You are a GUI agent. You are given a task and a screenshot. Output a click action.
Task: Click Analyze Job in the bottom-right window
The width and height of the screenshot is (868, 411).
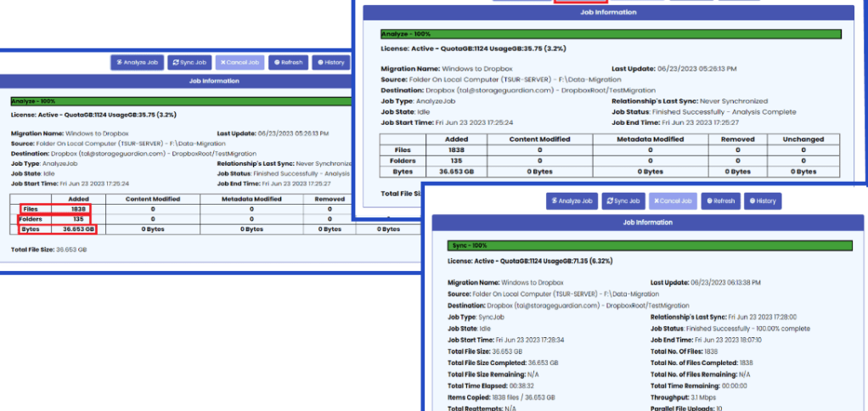point(572,201)
